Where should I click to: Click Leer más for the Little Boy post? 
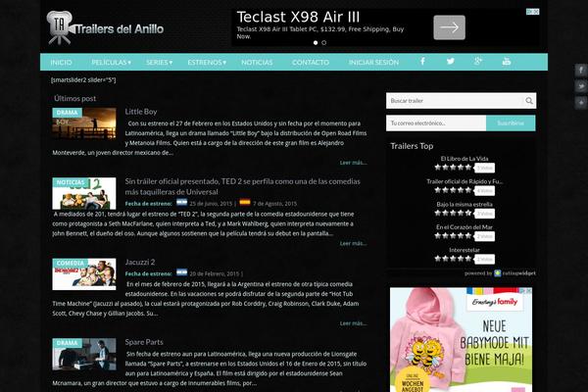(x=353, y=163)
